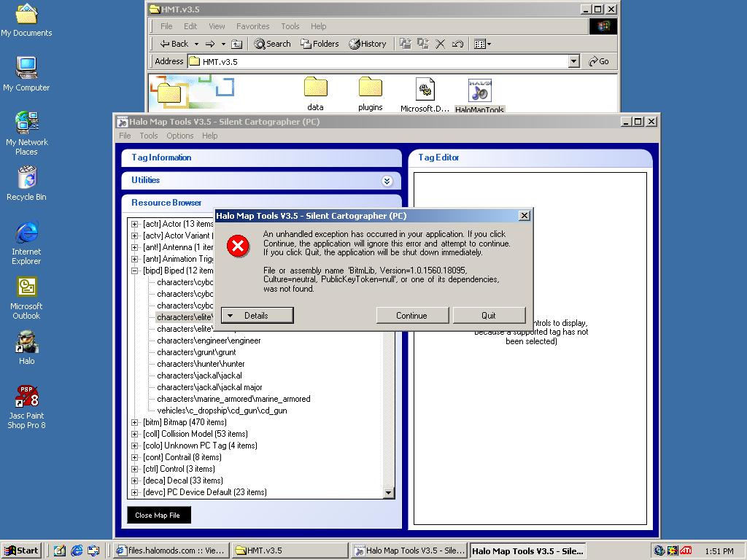Go up one folder level in Explorer
Screen dimensions: 747x560
coord(237,44)
